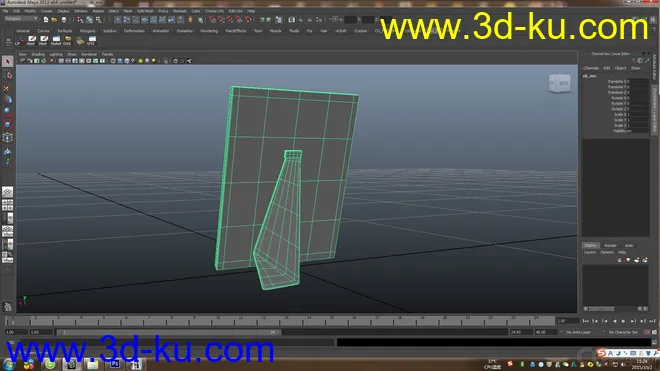Click the play forwards button
Image resolution: width=660 pixels, height=371 pixels.
pyautogui.click(x=623, y=321)
